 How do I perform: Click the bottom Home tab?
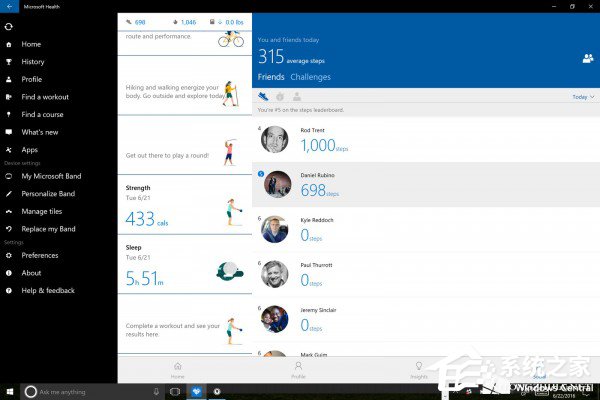[x=178, y=370]
